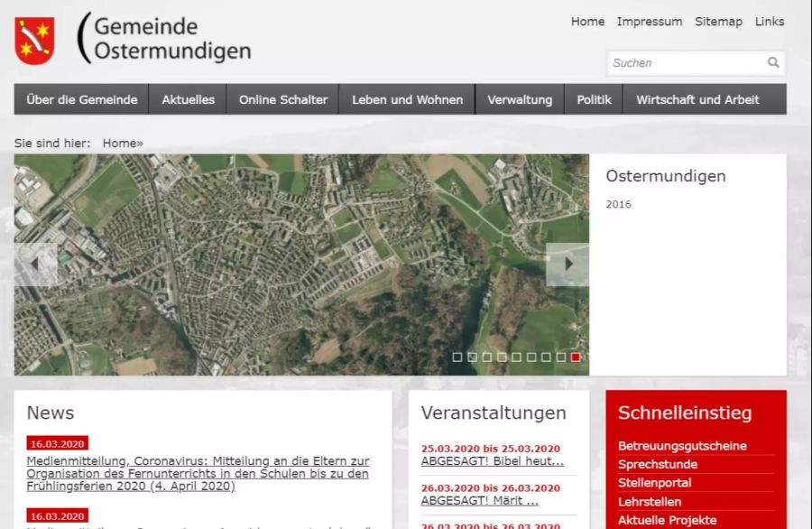Image resolution: width=812 pixels, height=529 pixels.
Task: Select the sixth slideshow indicator square
Action: point(531,357)
